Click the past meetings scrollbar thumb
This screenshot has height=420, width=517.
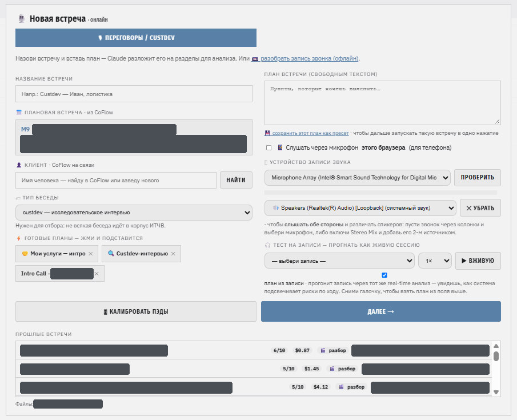(496, 357)
